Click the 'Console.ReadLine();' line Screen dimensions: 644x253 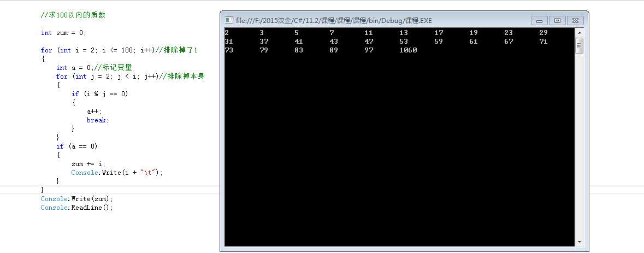point(77,208)
